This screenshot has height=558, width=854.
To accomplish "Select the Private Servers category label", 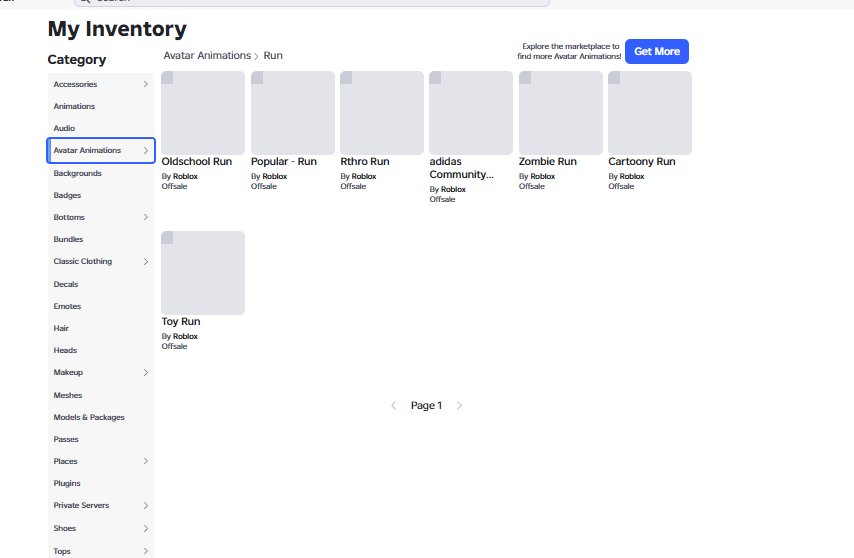I will [81, 505].
